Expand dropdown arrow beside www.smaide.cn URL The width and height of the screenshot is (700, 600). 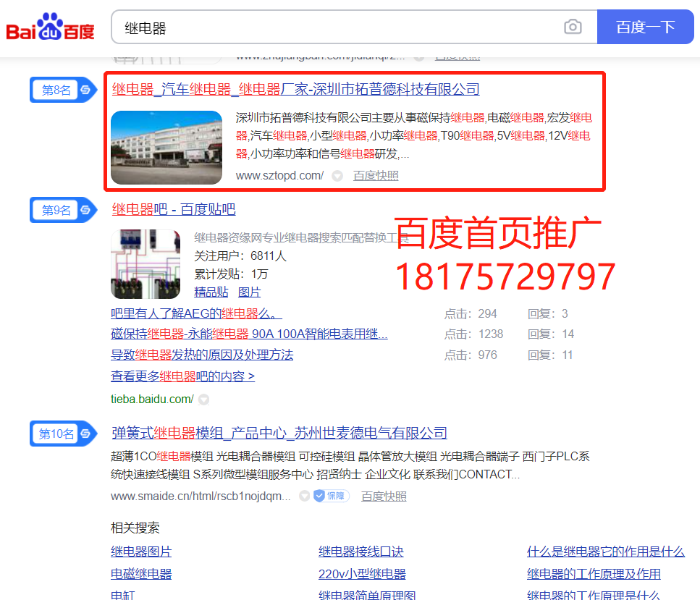coord(305,496)
